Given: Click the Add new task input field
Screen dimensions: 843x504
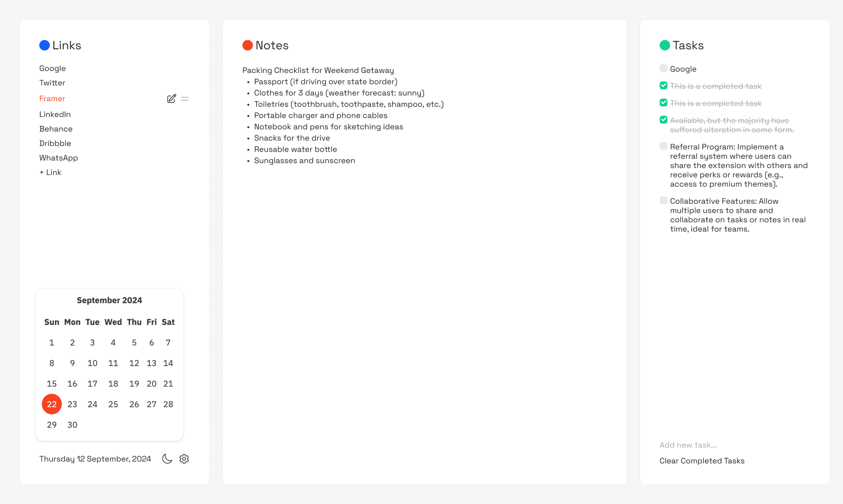Looking at the screenshot, I should pyautogui.click(x=688, y=445).
